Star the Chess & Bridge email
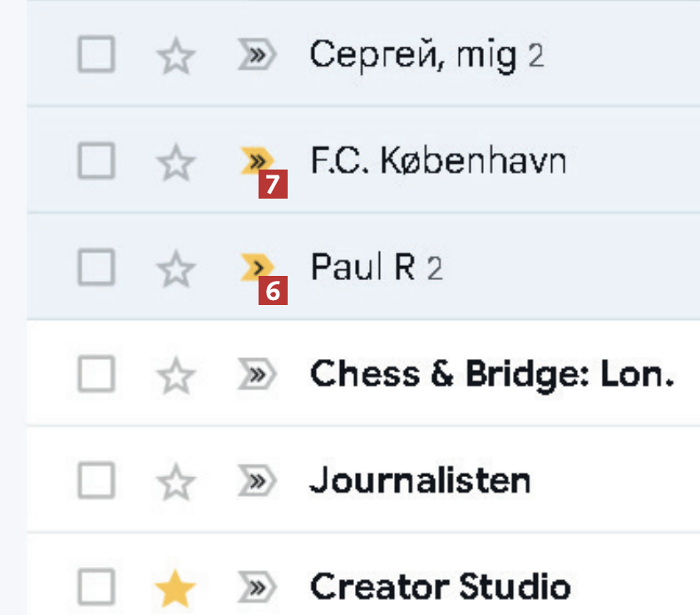Viewport: 700px width, 615px height. click(175, 376)
